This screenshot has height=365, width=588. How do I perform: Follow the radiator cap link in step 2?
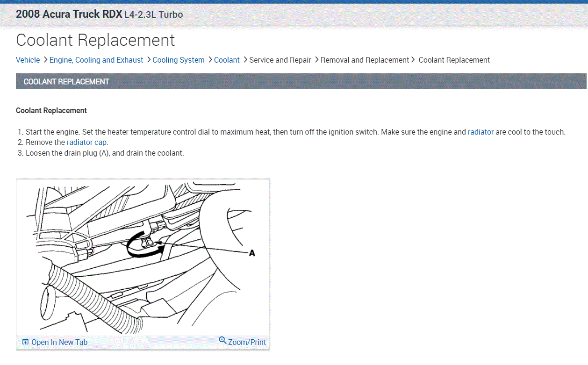coord(87,142)
